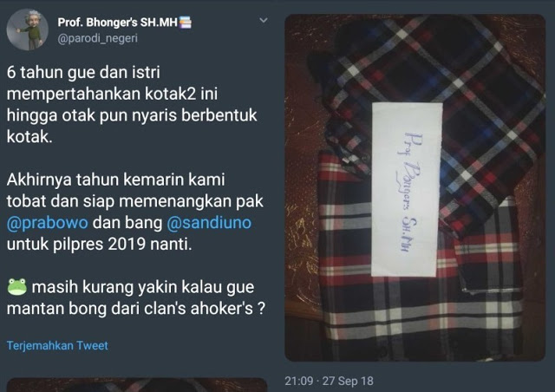Expand the tweet options chevron
Image resolution: width=555 pixels, height=392 pixels.
[264, 21]
